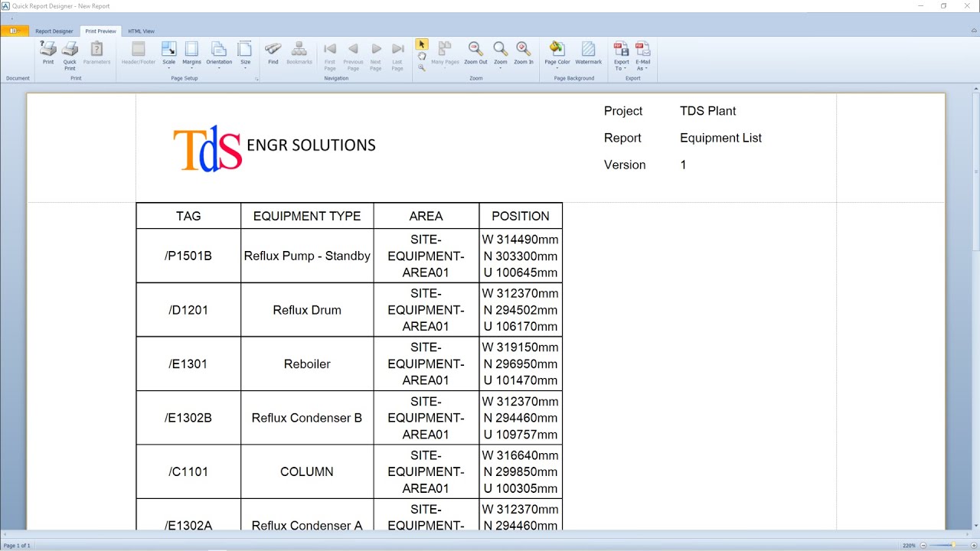Open the Page Color picker
Viewport: 980px width, 551px height.
[x=557, y=55]
